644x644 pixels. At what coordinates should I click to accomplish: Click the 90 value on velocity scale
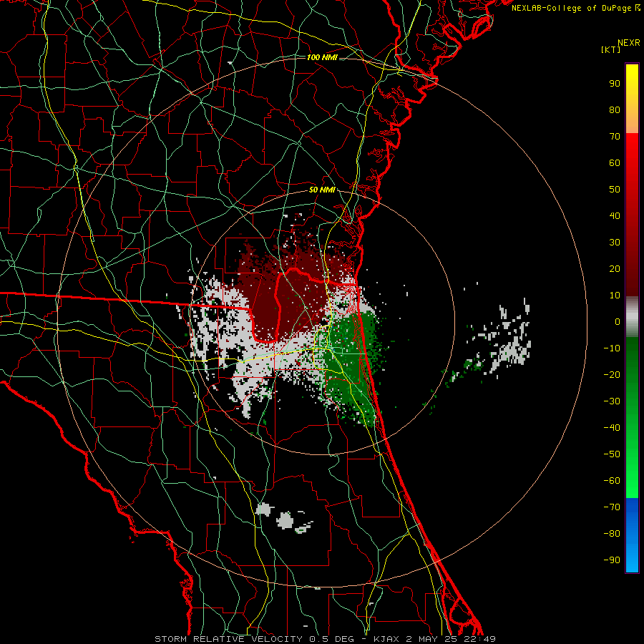[x=615, y=84]
